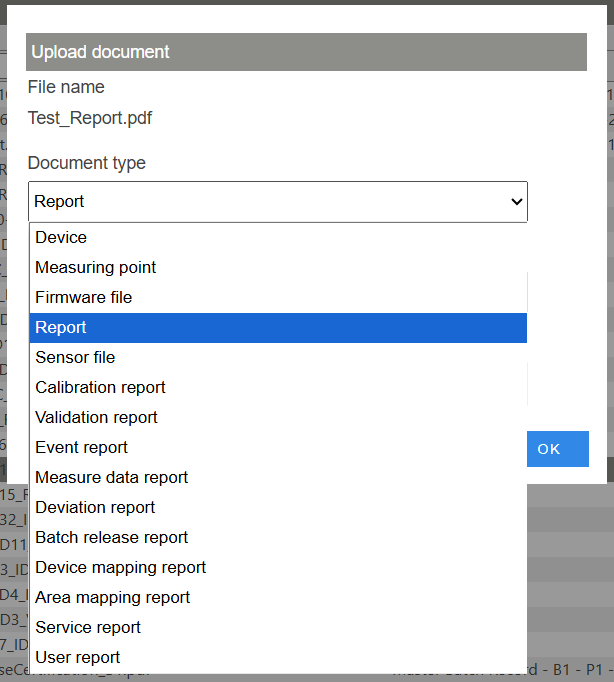Confirm upload with the OK button

click(557, 449)
